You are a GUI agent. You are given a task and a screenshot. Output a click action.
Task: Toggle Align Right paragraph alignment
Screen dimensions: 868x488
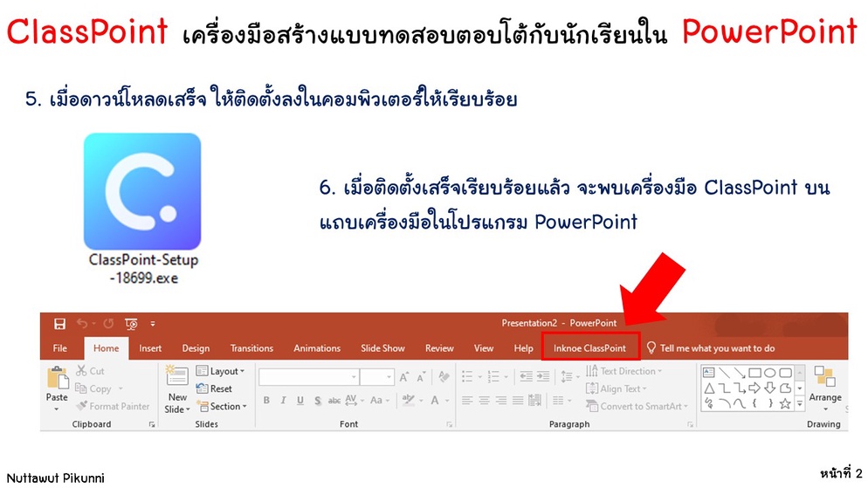(x=501, y=400)
